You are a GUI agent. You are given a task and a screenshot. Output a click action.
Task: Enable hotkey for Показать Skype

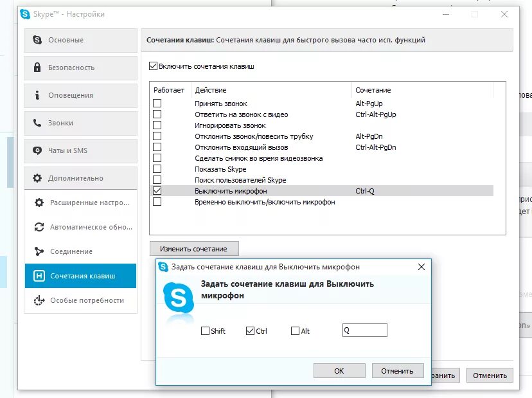pos(157,168)
